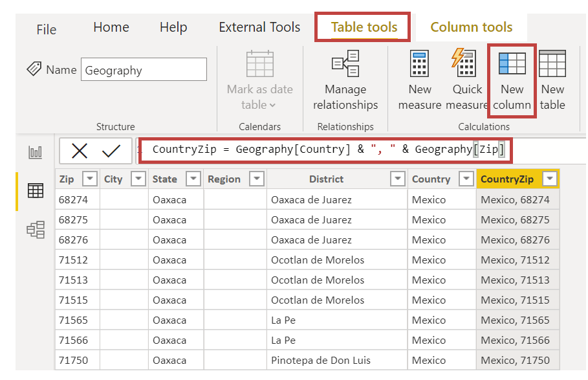Click Oaxaca state in row 71512
This screenshot has height=380, width=588.
coord(176,260)
